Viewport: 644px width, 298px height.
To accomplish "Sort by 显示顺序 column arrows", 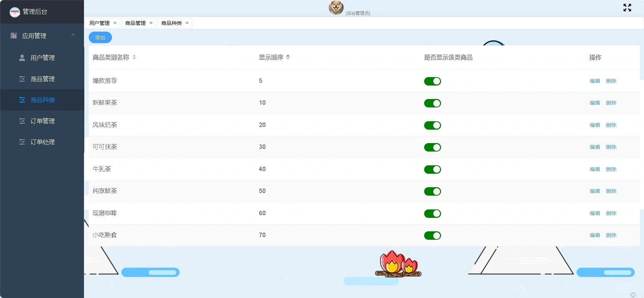I will 288,57.
